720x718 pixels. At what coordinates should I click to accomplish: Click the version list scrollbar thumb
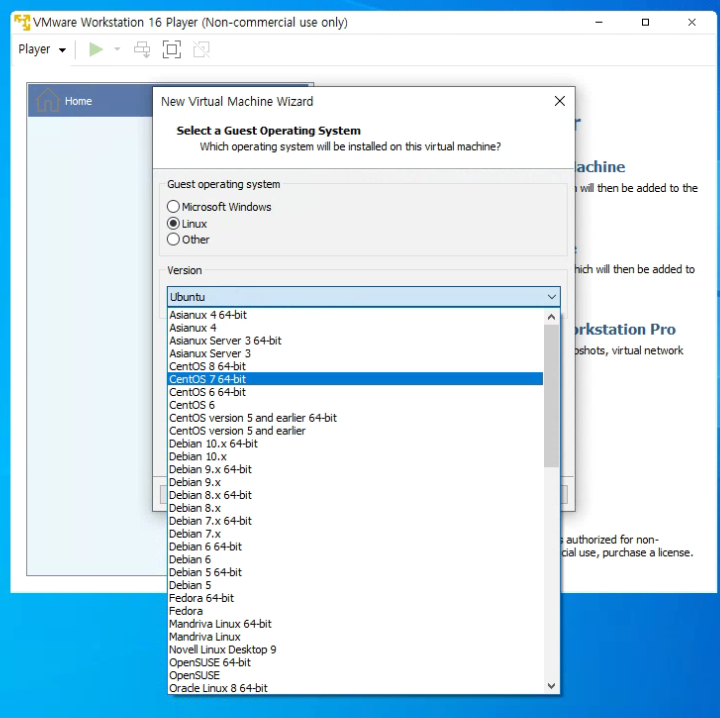(551, 396)
